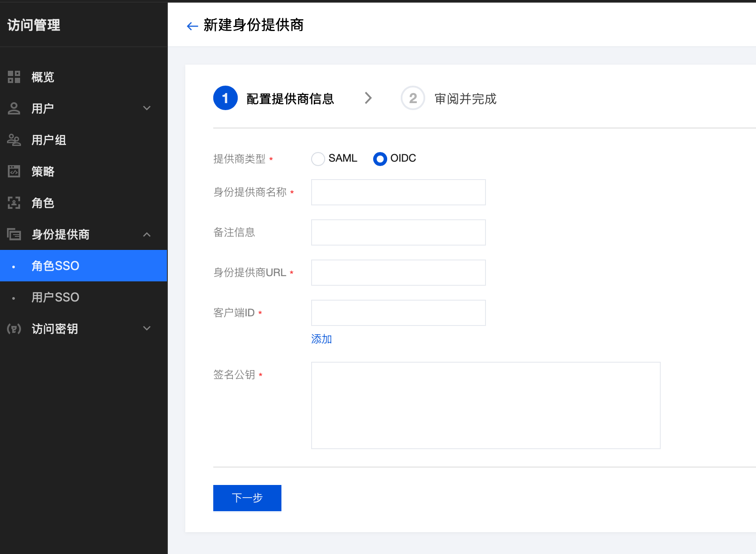The height and width of the screenshot is (554, 756).
Task: Click the 备注信息 field label
Action: click(234, 232)
